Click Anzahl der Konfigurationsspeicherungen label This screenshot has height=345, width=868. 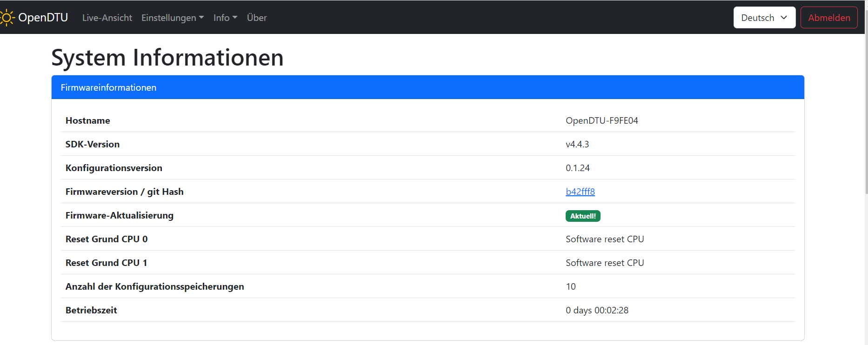point(155,286)
